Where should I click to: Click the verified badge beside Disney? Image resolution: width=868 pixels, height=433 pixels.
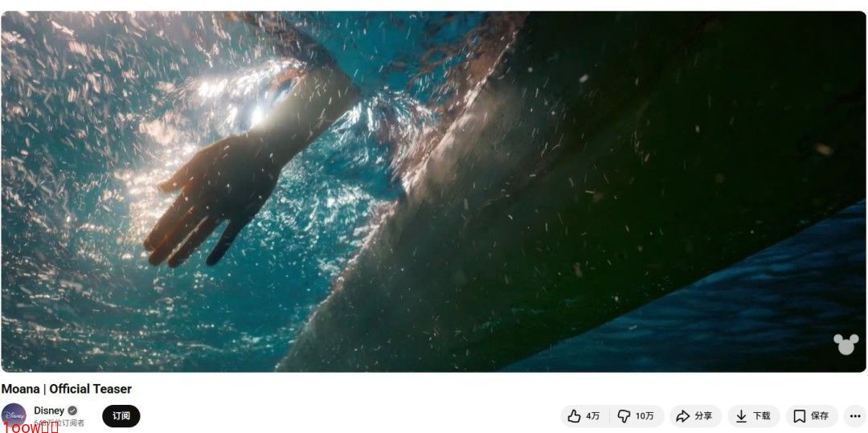tap(72, 411)
